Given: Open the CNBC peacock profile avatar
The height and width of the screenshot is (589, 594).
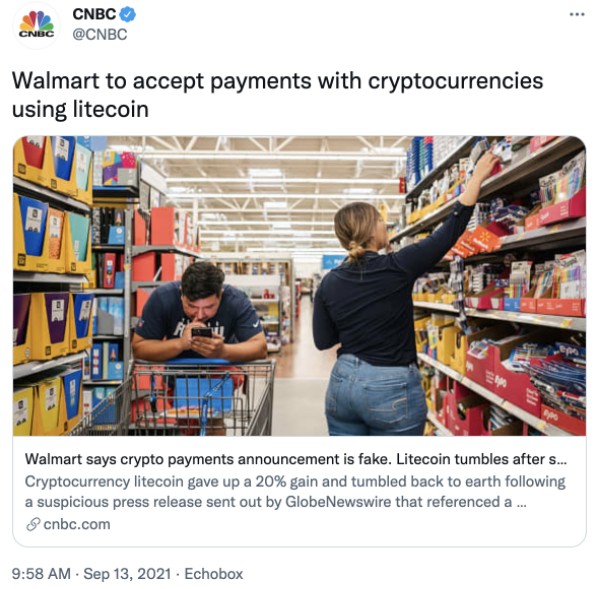Looking at the screenshot, I should pyautogui.click(x=36, y=25).
